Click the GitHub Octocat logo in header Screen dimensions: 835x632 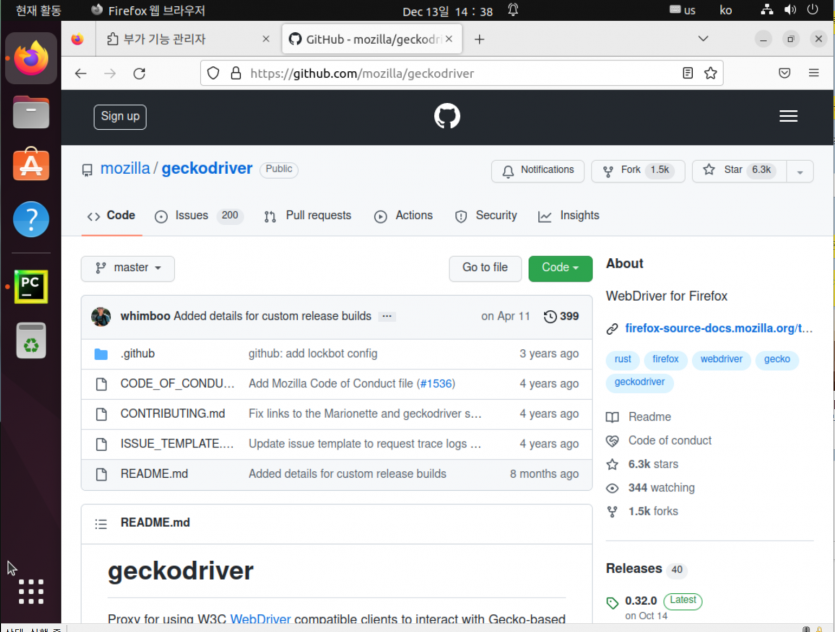(x=447, y=116)
